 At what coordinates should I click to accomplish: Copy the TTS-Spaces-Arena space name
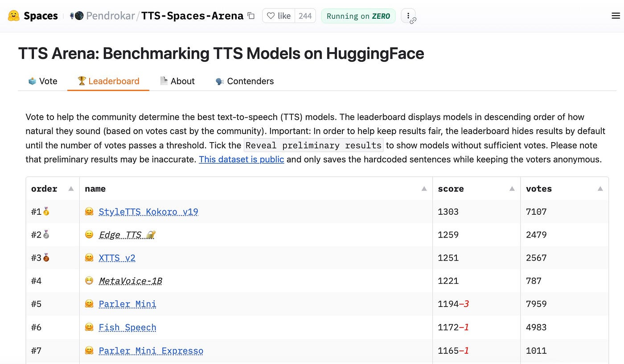tap(251, 16)
